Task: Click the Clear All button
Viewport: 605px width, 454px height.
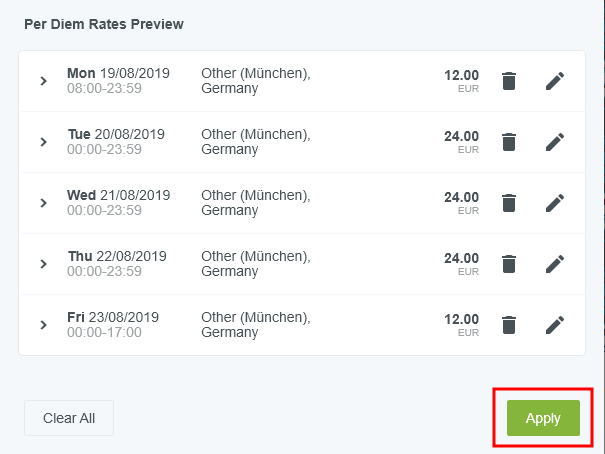Action: (x=69, y=418)
